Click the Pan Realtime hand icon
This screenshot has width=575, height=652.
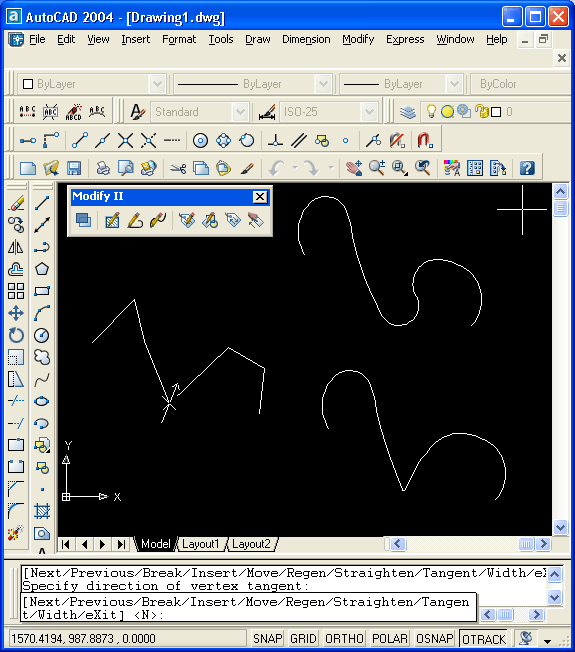[x=354, y=168]
